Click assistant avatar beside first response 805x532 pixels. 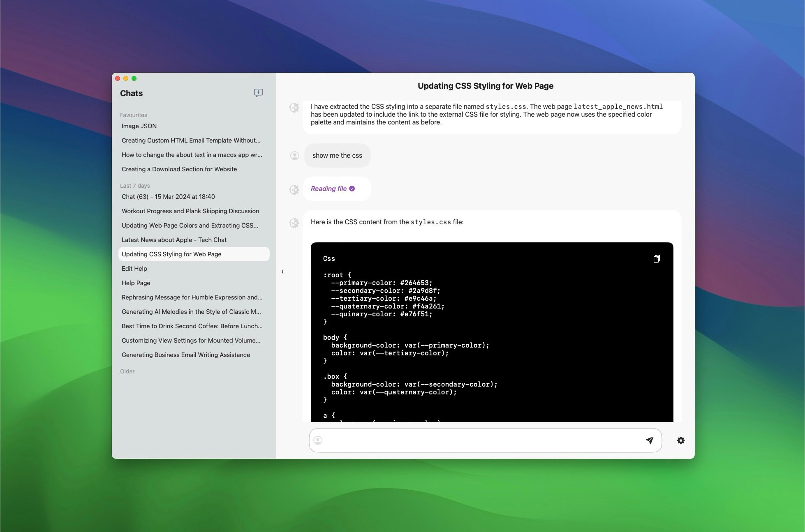(294, 108)
